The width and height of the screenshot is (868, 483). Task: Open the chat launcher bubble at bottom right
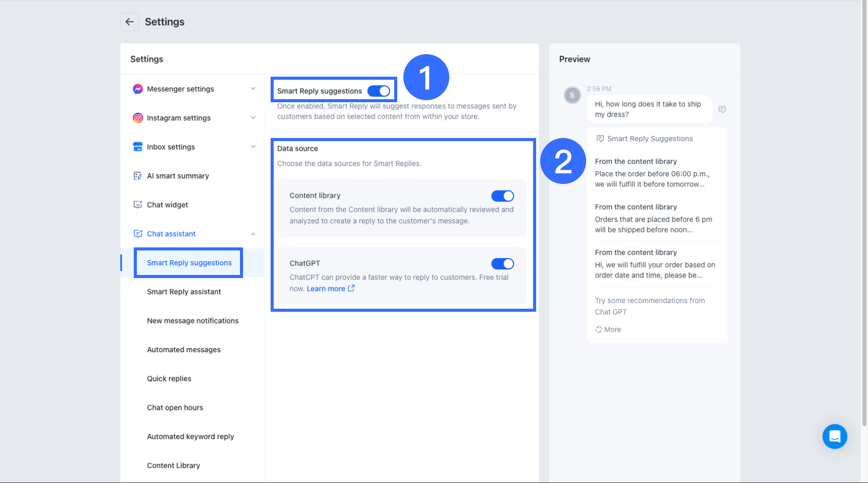[x=835, y=436]
